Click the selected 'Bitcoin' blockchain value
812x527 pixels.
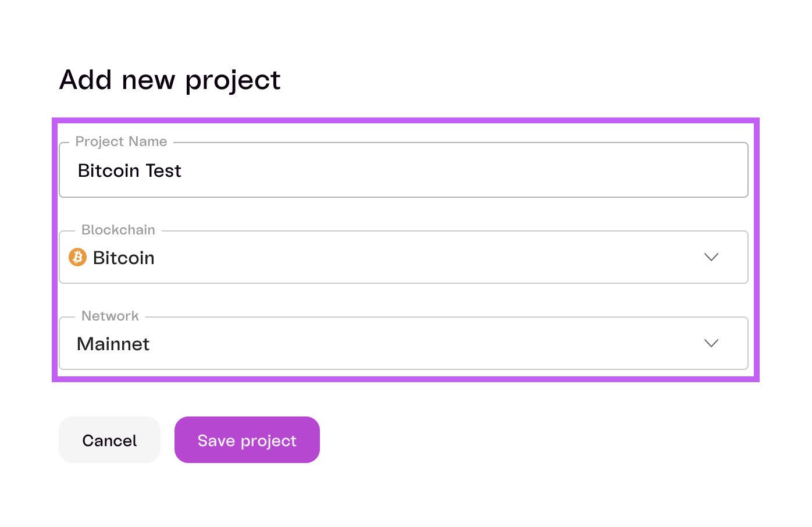[124, 258]
